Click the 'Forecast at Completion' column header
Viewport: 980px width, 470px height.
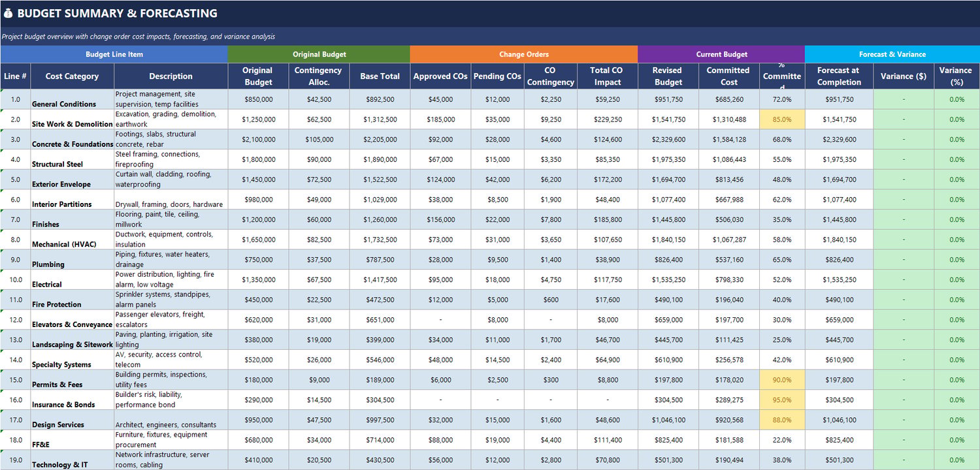pos(839,76)
